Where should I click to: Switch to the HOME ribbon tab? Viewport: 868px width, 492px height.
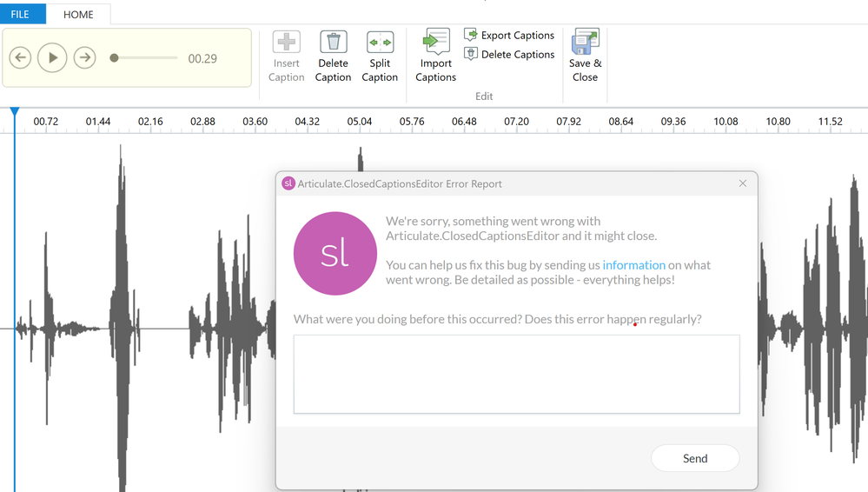(x=78, y=15)
